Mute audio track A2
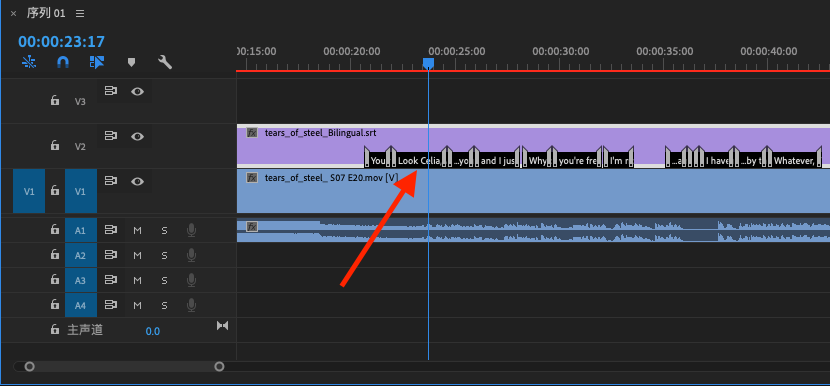Viewport: 830px width, 386px height. (x=138, y=255)
